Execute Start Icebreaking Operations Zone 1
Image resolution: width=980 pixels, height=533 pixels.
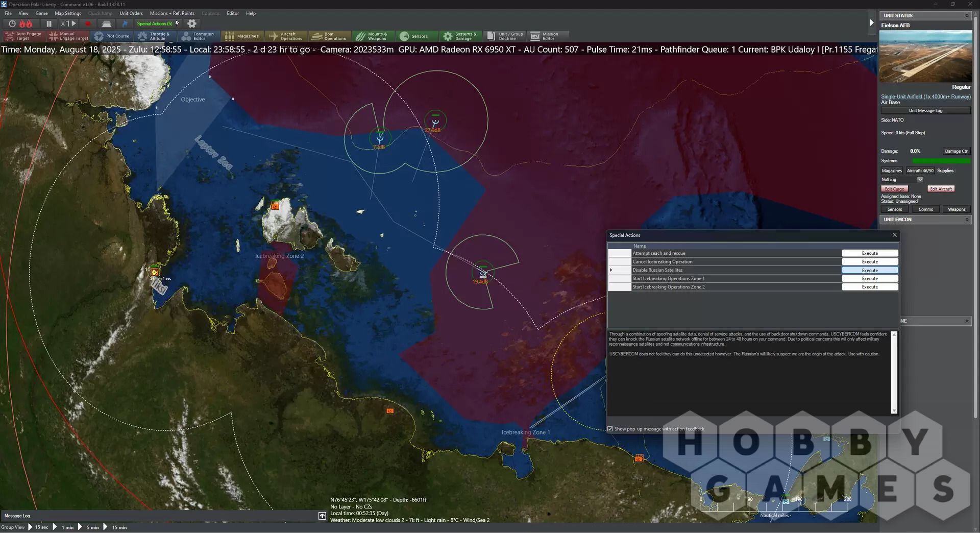point(870,279)
